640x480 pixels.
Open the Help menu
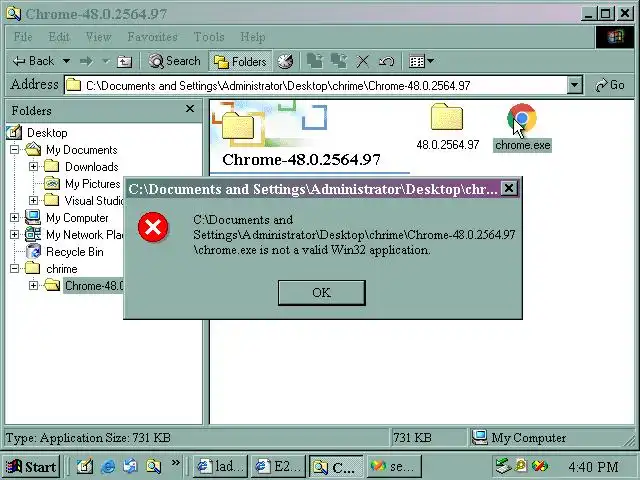(x=253, y=37)
